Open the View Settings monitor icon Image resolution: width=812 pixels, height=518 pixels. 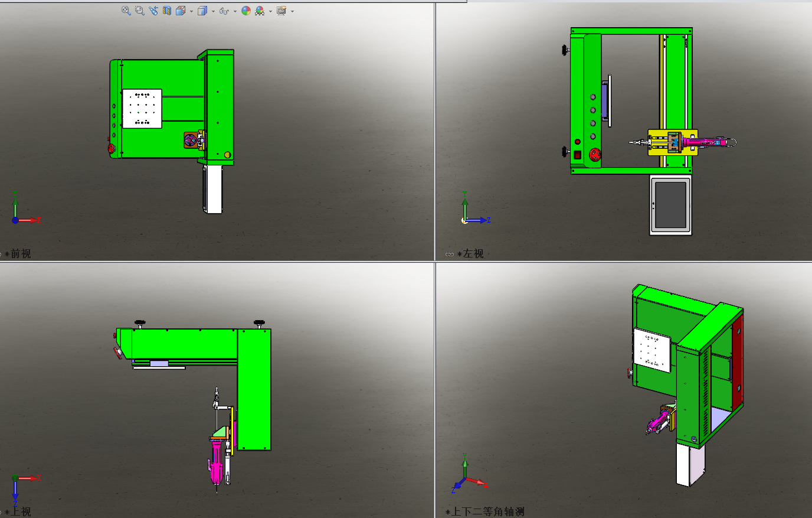[x=281, y=11]
